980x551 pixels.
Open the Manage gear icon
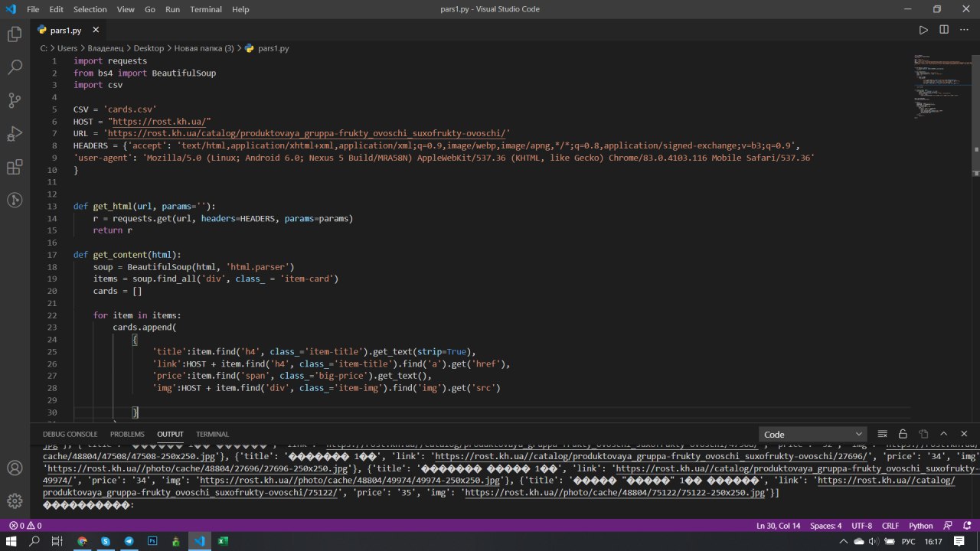(x=15, y=501)
